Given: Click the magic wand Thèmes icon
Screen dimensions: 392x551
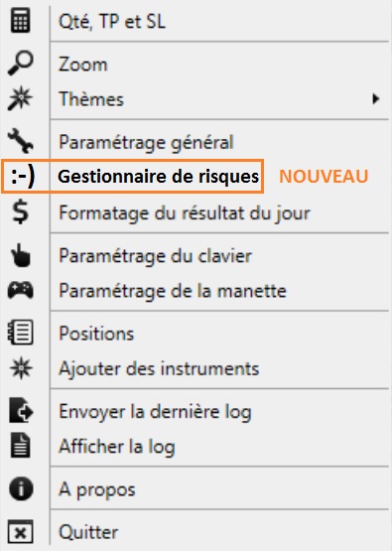Looking at the screenshot, I should 21,98.
